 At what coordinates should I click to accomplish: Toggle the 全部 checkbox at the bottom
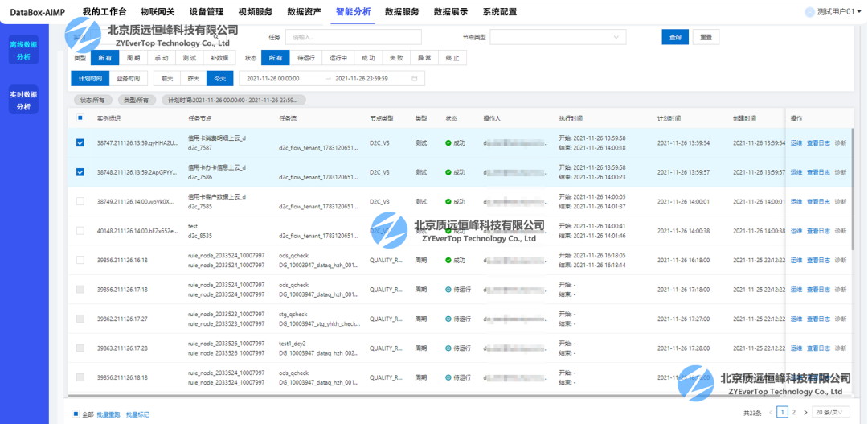coord(76,414)
